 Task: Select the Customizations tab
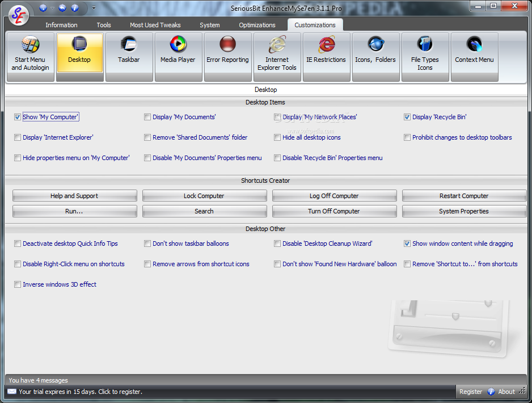coord(315,25)
